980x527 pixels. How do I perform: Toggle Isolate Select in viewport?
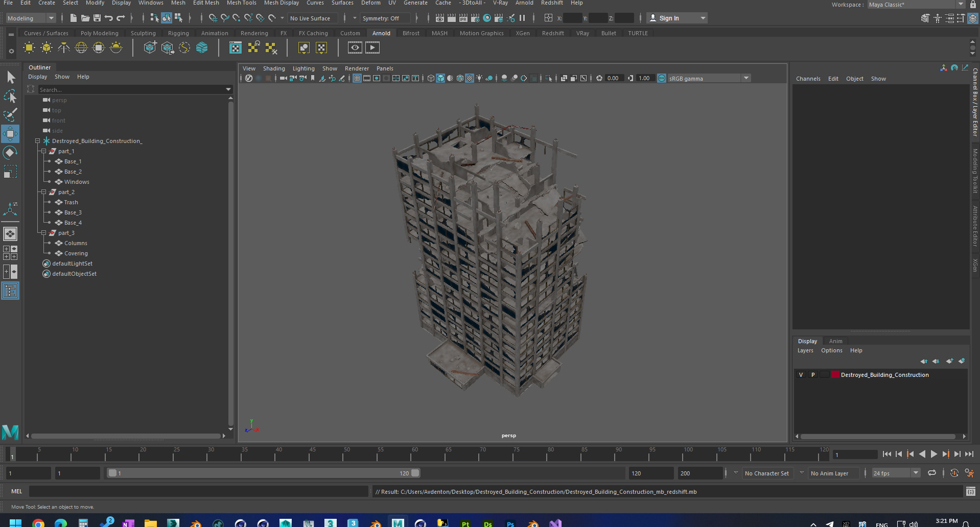coord(549,79)
